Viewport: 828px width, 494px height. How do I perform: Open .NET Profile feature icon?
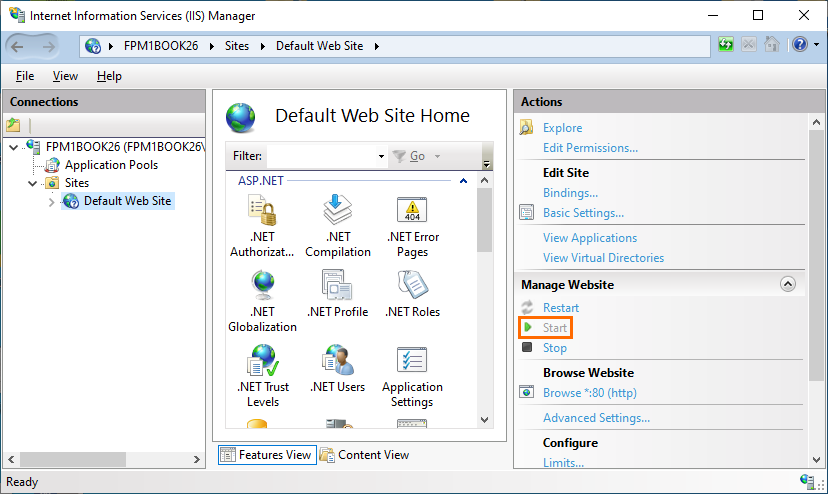point(337,285)
